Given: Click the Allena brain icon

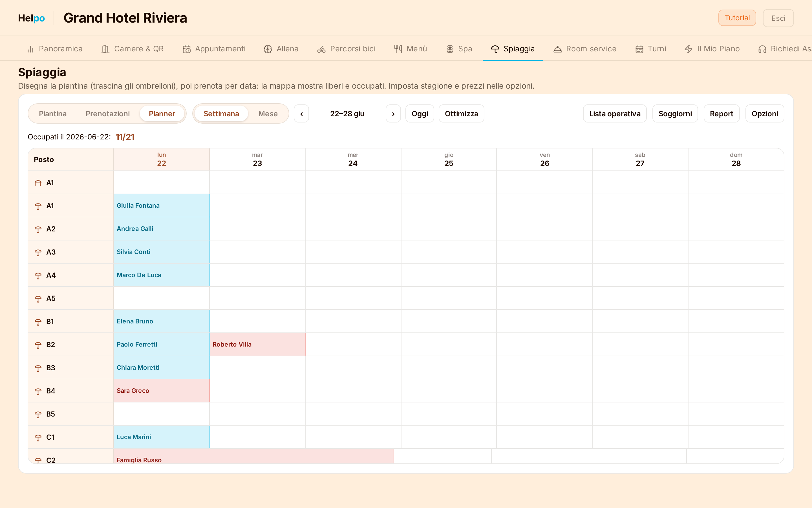Looking at the screenshot, I should click(268, 49).
